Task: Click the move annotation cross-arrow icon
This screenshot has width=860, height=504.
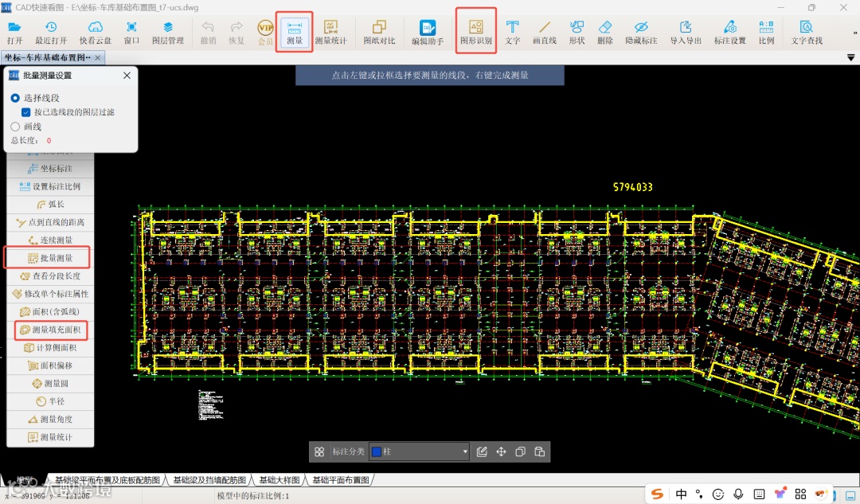Action: click(x=501, y=451)
